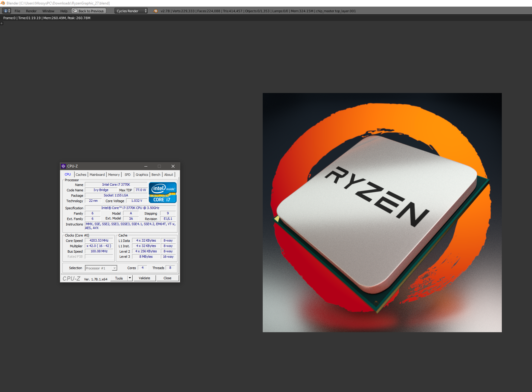
Task: Click the Package value 'Socket 1155 LGA'
Action: tap(116, 195)
